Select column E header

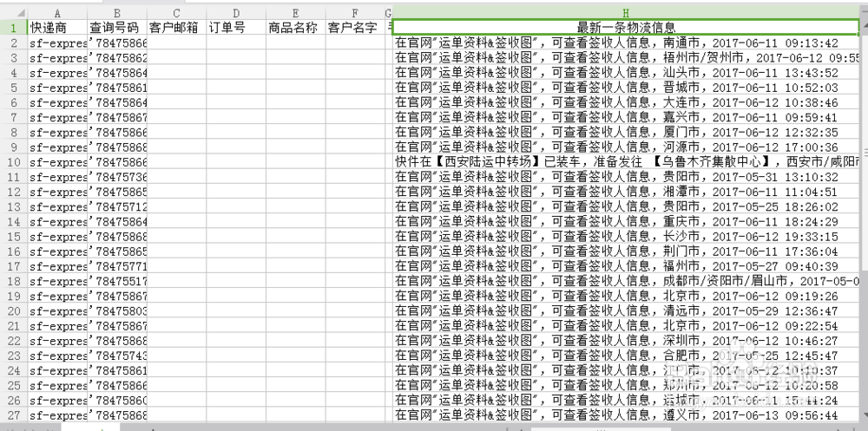point(296,13)
